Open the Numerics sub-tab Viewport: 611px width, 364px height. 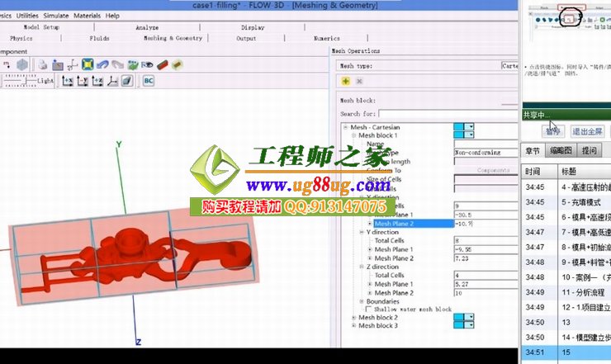[x=326, y=38]
